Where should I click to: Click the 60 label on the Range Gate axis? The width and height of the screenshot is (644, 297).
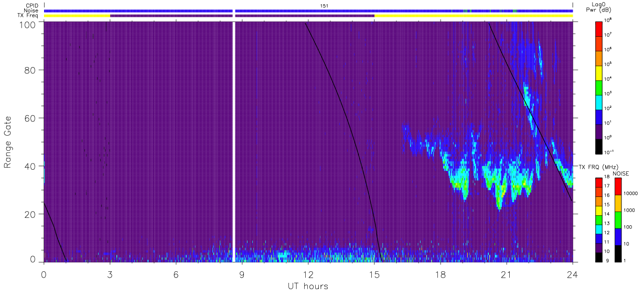coord(30,118)
